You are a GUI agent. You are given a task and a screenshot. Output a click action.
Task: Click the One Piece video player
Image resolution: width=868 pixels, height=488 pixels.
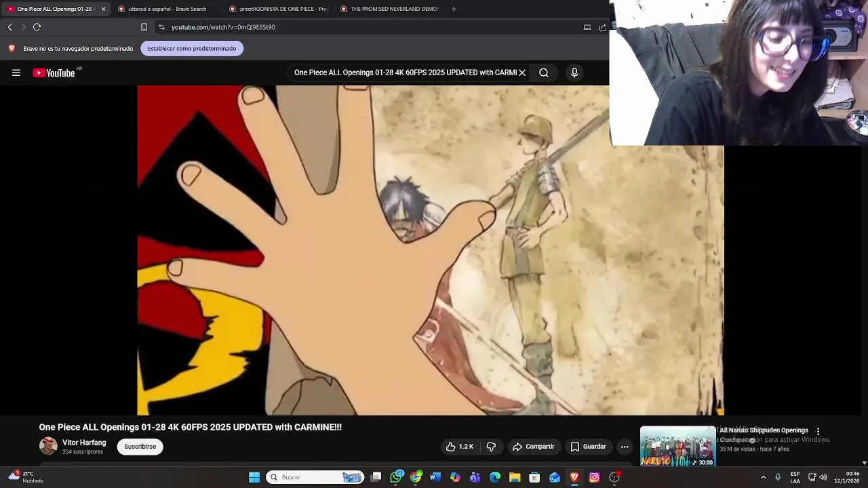[x=431, y=250]
